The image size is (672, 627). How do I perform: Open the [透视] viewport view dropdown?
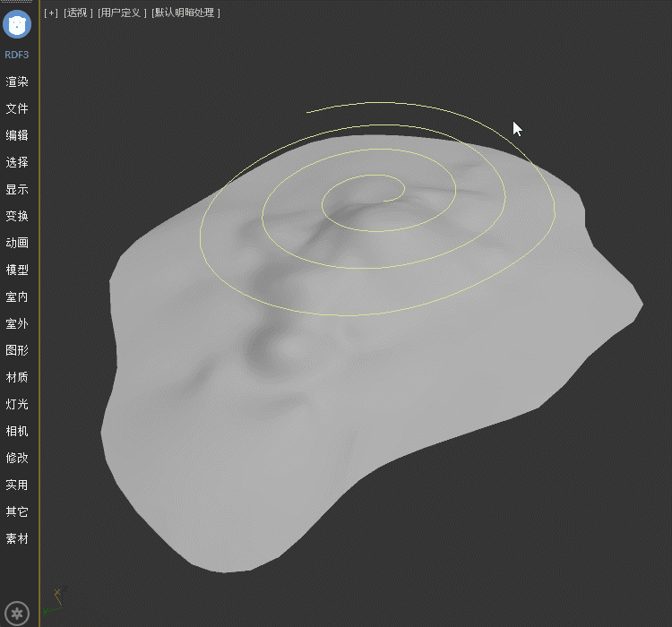tap(78, 13)
